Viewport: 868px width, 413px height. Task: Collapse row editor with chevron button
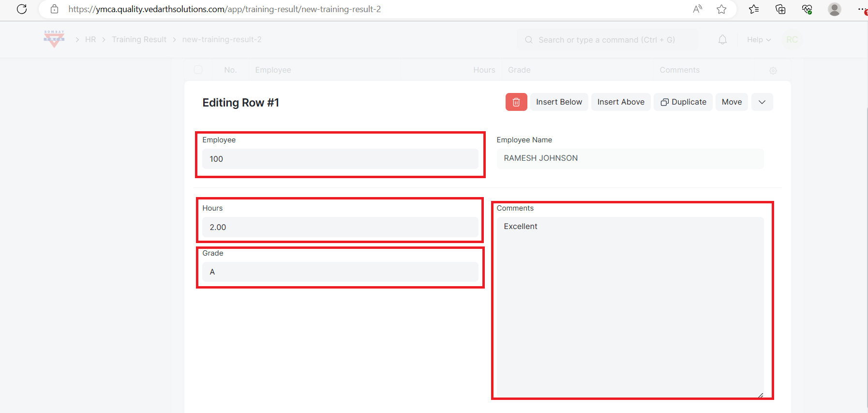coord(762,102)
